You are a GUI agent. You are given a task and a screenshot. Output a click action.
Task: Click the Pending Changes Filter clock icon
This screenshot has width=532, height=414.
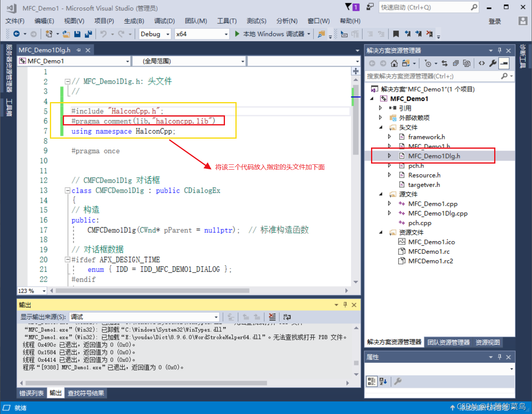point(428,63)
